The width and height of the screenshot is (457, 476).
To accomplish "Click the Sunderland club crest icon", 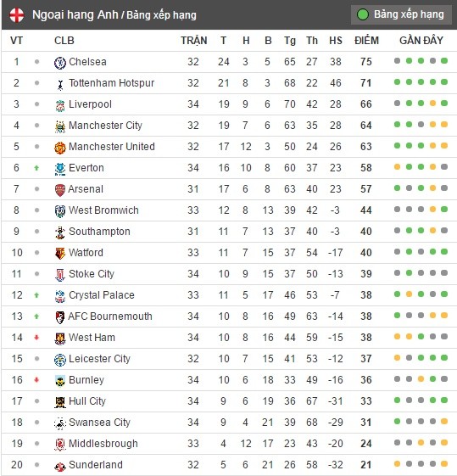I will pyautogui.click(x=60, y=466).
